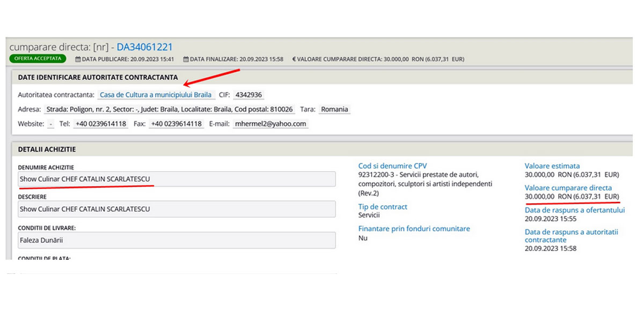Image resolution: width=644 pixels, height=336 pixels.
Task: Click underlined 30.000,00 RON direct purchase value
Action: click(x=572, y=197)
